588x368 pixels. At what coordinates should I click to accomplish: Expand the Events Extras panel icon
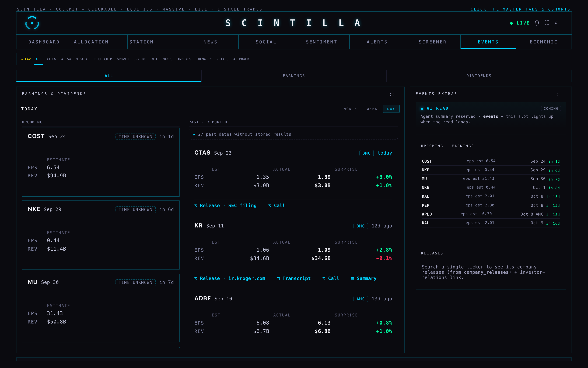point(559,94)
